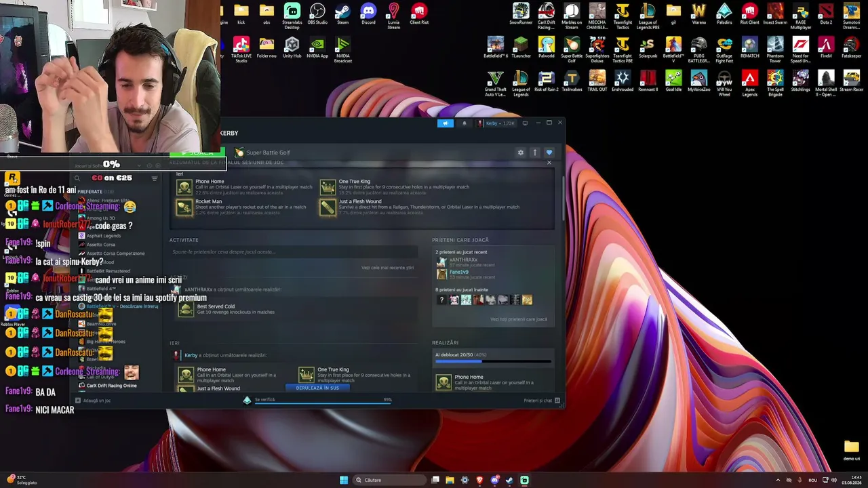The width and height of the screenshot is (868, 488).
Task: Click the upward arrow button beside the gear
Action: pyautogui.click(x=534, y=152)
